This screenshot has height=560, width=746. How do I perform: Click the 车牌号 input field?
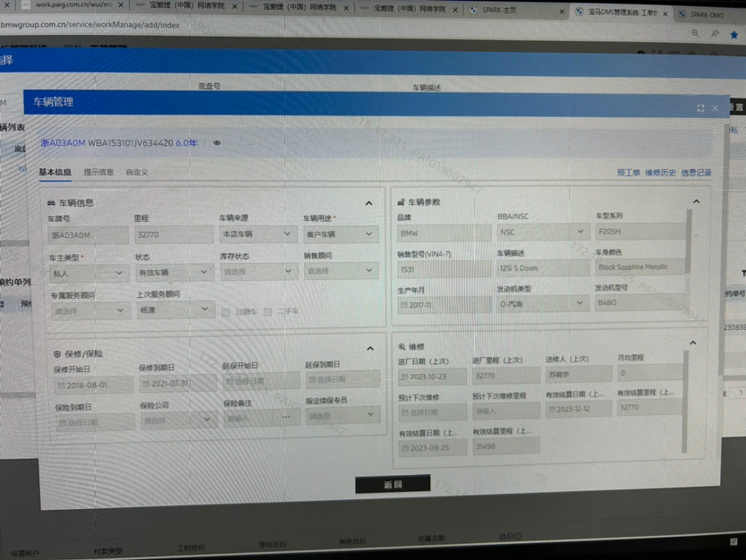tap(89, 235)
